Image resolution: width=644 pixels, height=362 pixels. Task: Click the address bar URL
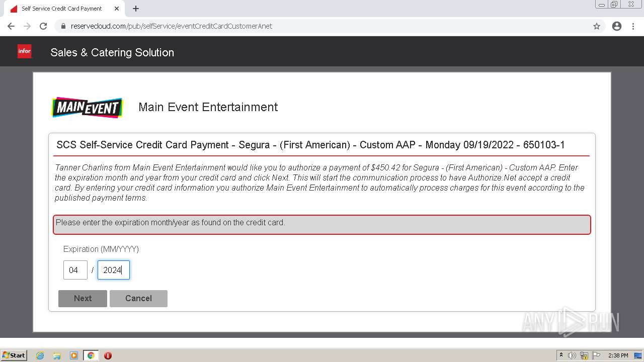[172, 26]
